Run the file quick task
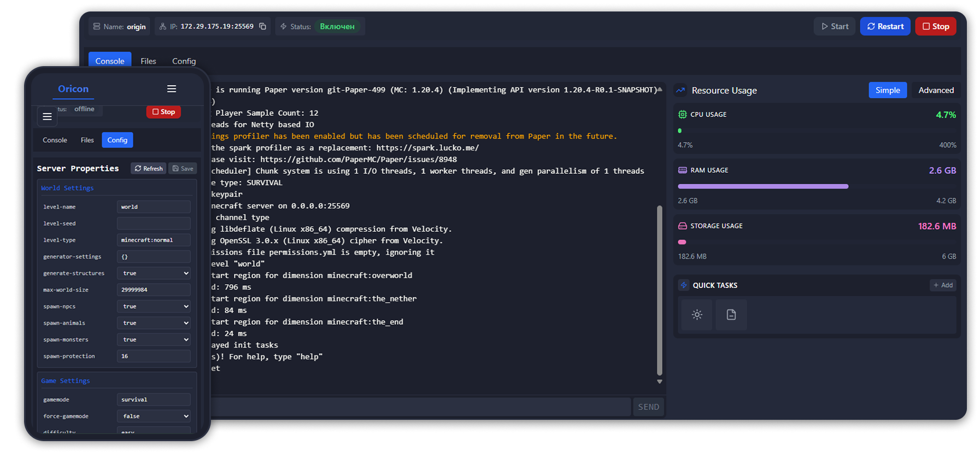 [x=731, y=315]
